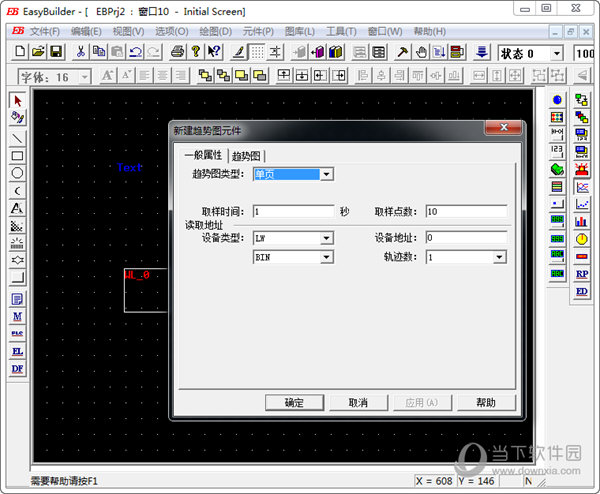Click the 帮助 button in dialog
The image size is (600, 494).
[x=486, y=403]
